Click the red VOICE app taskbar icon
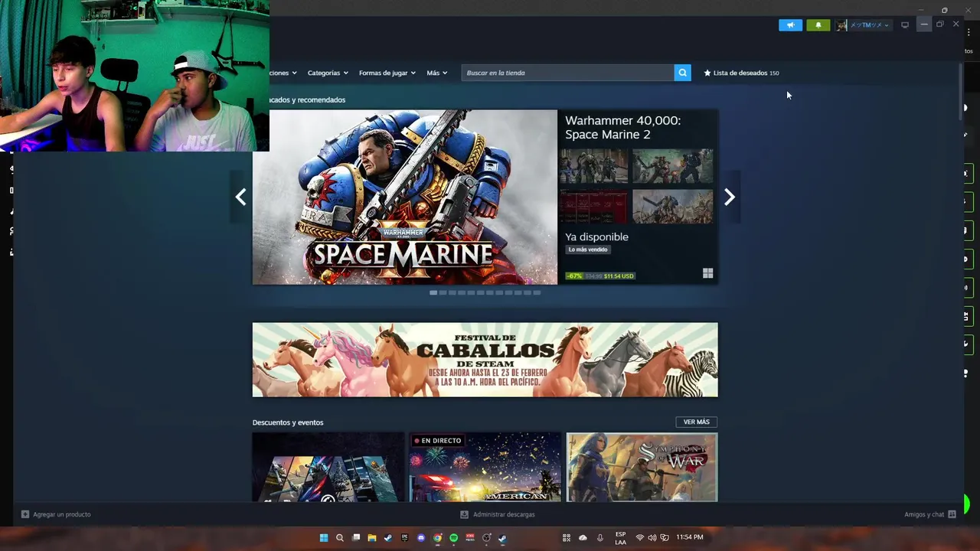980x551 pixels. [x=470, y=538]
